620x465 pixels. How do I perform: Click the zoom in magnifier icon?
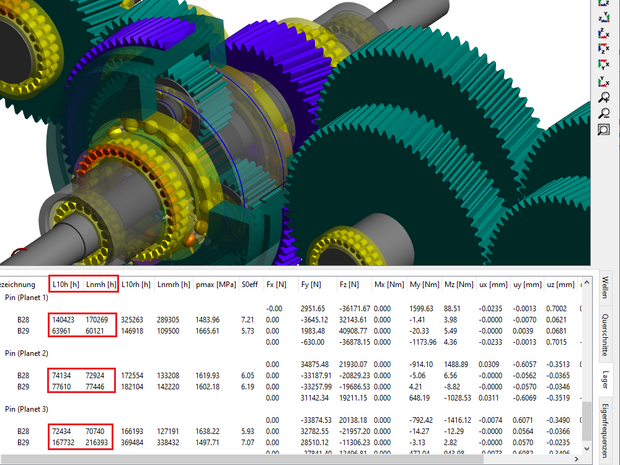coord(604,96)
